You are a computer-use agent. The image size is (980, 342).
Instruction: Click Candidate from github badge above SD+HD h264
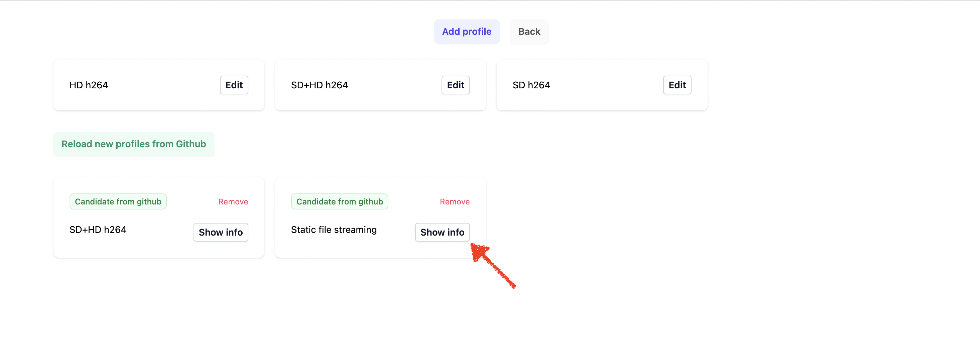tap(118, 201)
